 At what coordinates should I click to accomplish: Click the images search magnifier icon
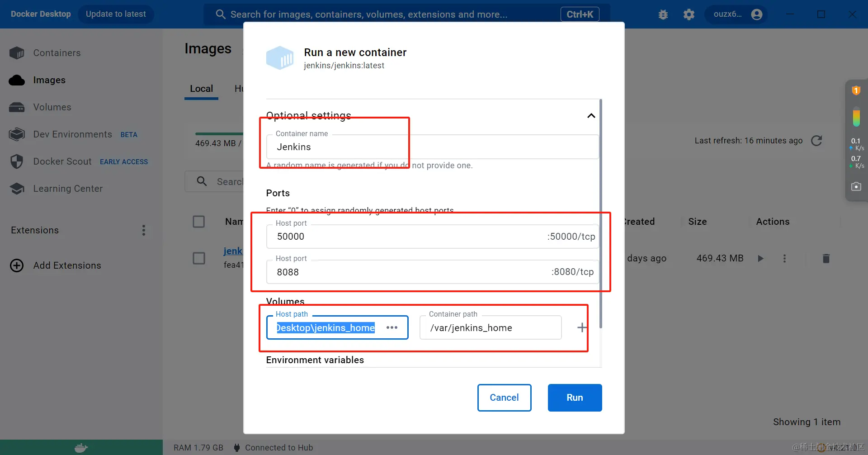click(202, 181)
